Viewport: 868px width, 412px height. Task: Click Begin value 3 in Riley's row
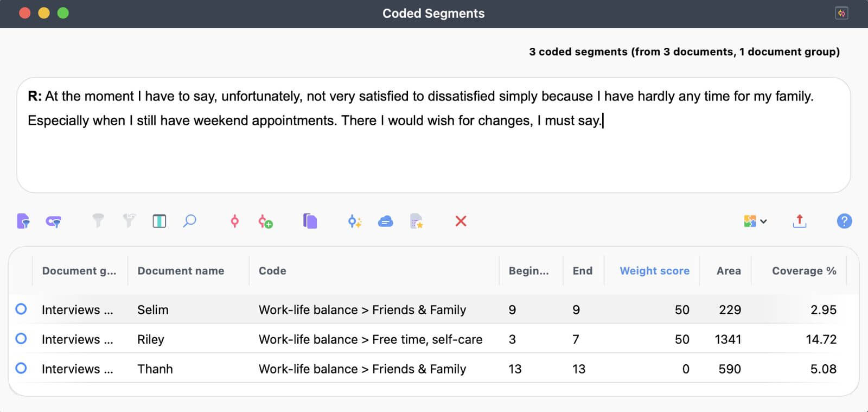(512, 339)
